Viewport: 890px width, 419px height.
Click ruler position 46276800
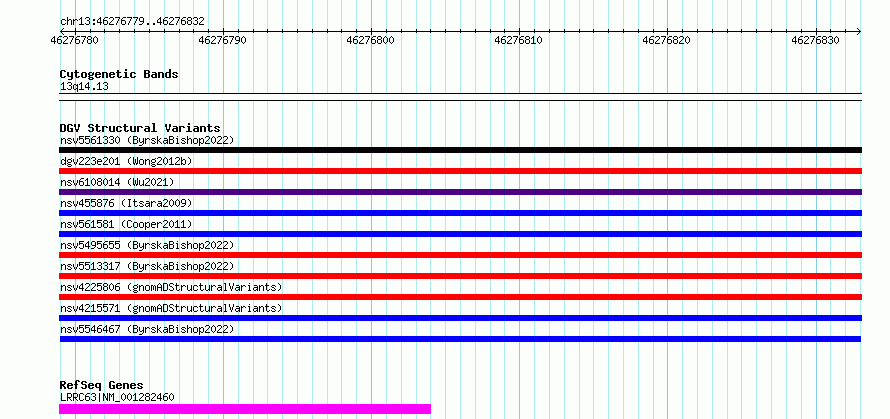coord(371,40)
